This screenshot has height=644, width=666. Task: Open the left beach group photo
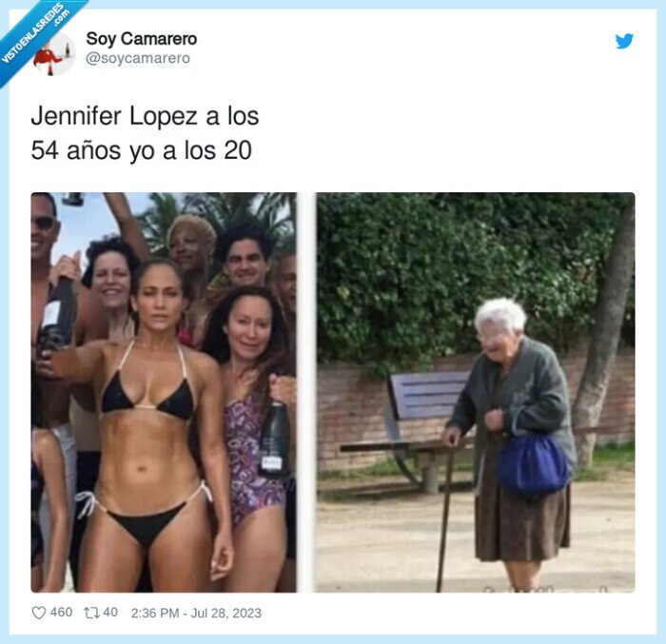click(x=164, y=392)
